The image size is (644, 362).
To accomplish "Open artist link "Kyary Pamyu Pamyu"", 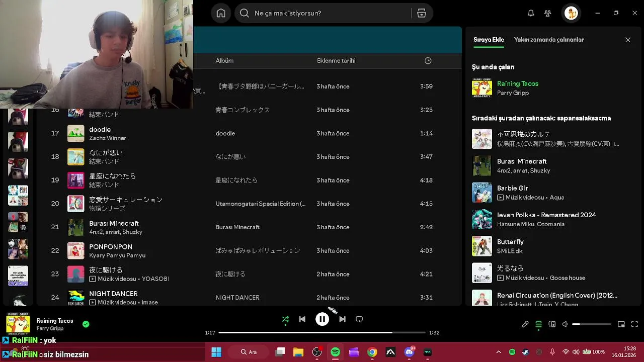I will 117,255.
